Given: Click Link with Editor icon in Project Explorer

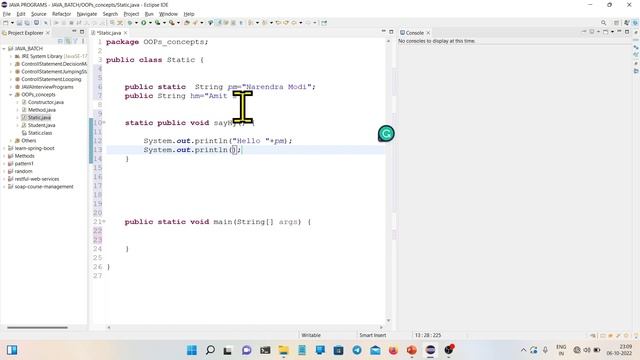Looking at the screenshot, I should click(68, 41).
